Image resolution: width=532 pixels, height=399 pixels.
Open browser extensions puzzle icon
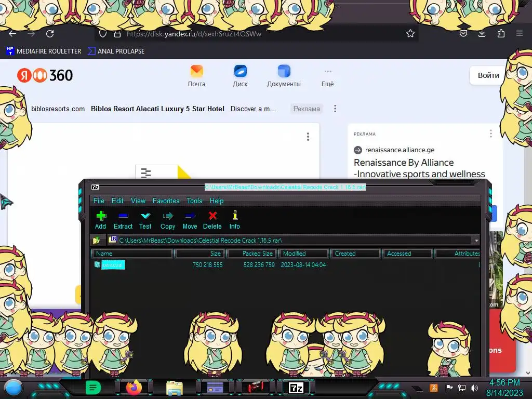(x=501, y=33)
